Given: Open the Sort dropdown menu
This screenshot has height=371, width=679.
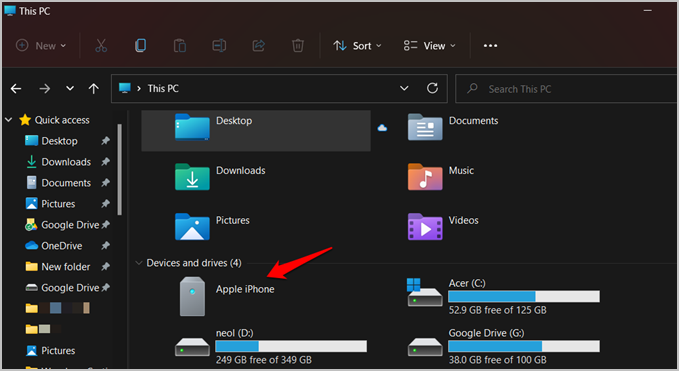Looking at the screenshot, I should [x=357, y=45].
